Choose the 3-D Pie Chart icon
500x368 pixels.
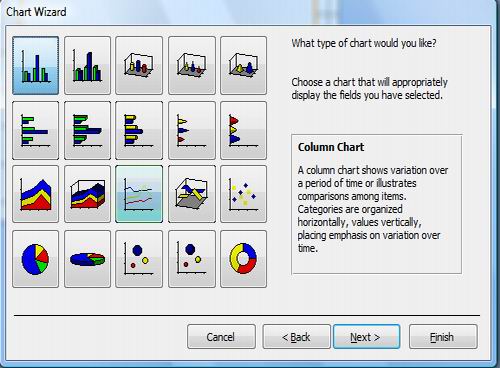click(x=87, y=259)
